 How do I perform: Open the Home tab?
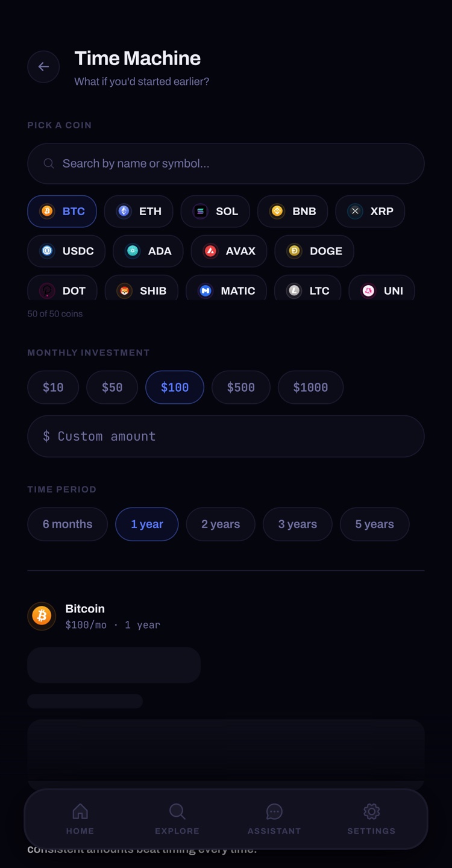pos(80,819)
